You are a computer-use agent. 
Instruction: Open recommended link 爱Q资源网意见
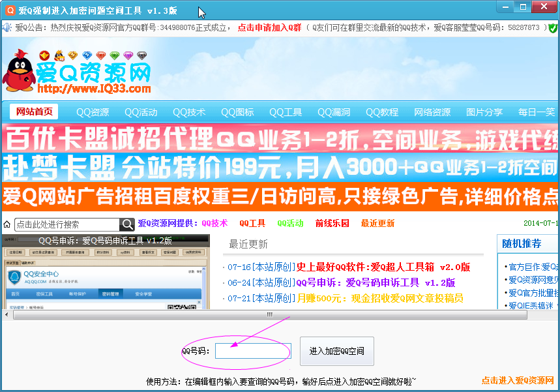(532, 280)
